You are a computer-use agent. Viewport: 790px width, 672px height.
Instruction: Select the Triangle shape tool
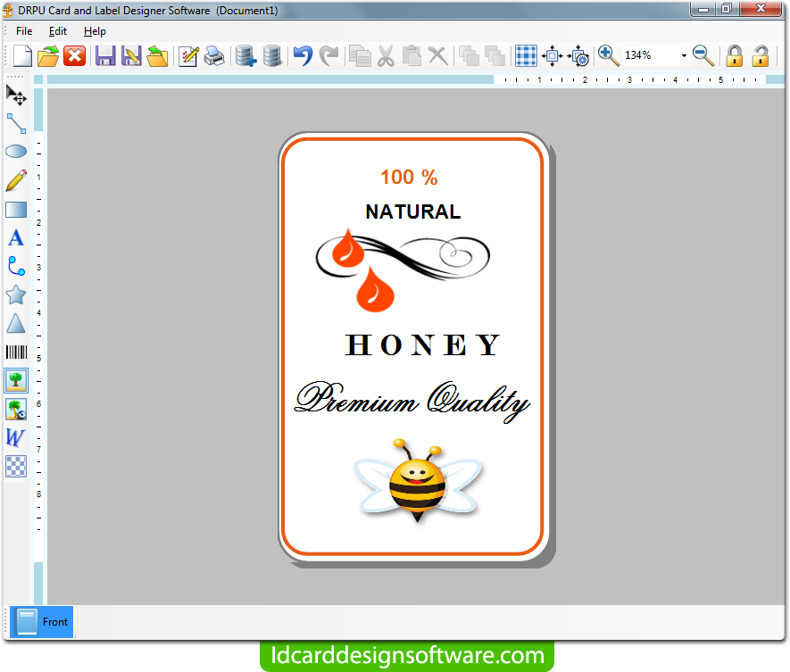[x=16, y=323]
